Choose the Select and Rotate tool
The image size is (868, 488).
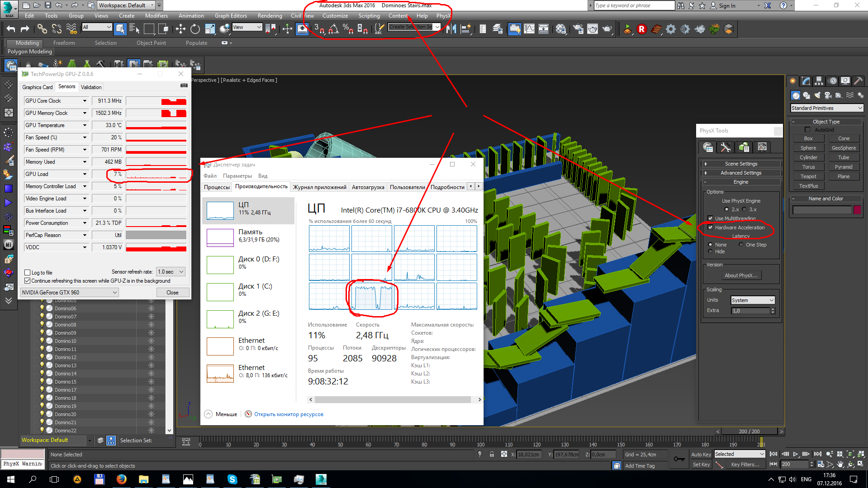point(195,29)
